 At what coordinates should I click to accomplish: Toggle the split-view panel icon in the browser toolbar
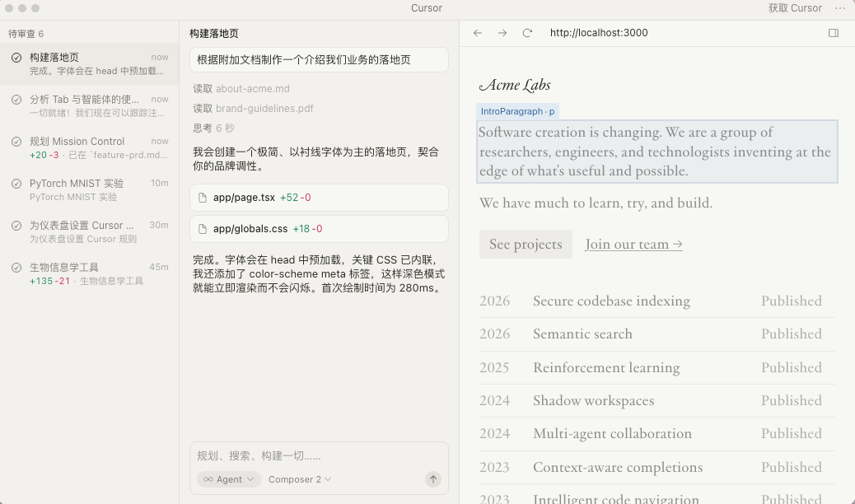tap(833, 33)
